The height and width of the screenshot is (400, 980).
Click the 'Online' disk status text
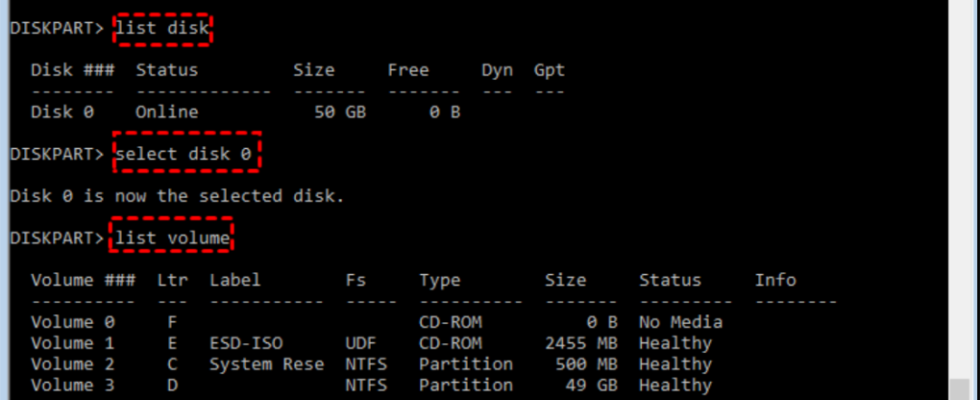pyautogui.click(x=166, y=112)
